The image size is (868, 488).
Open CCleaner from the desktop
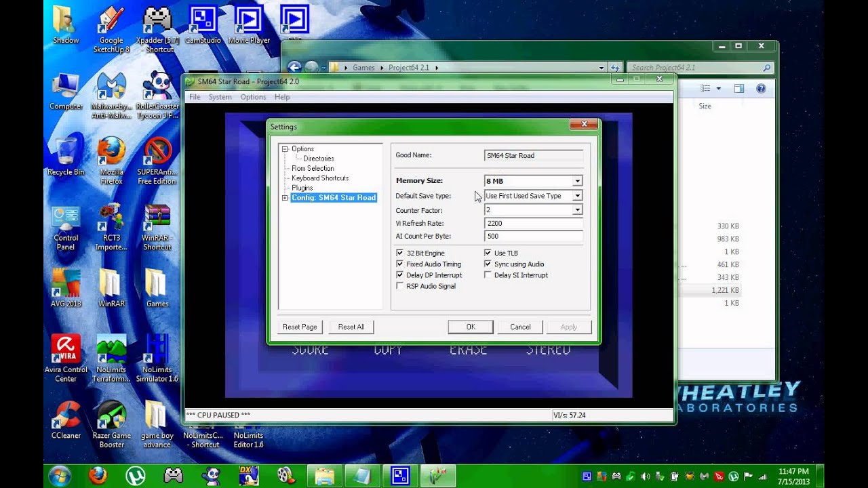click(x=66, y=420)
